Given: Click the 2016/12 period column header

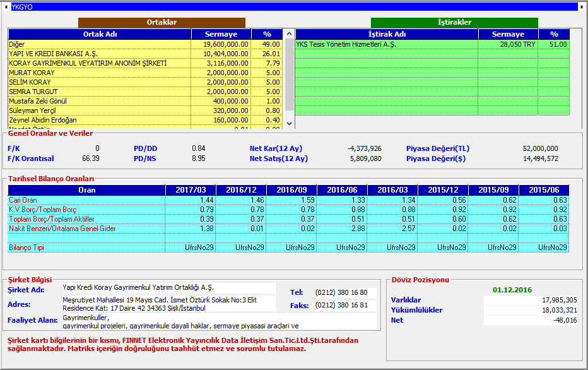Looking at the screenshot, I should pyautogui.click(x=241, y=190).
